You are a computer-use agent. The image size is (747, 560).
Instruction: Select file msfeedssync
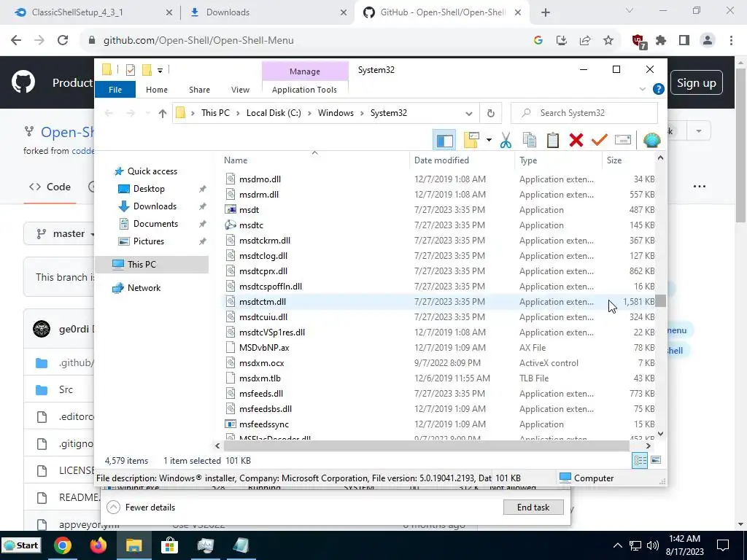click(264, 424)
